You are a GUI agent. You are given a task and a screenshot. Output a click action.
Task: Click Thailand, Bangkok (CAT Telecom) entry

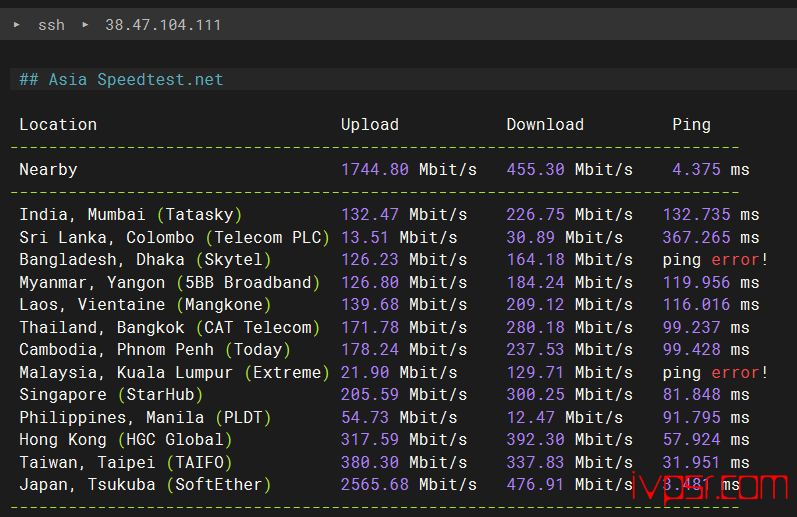(x=169, y=328)
